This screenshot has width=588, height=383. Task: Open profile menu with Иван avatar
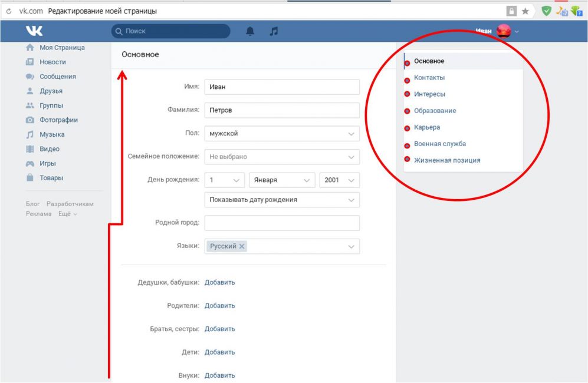pyautogui.click(x=503, y=31)
